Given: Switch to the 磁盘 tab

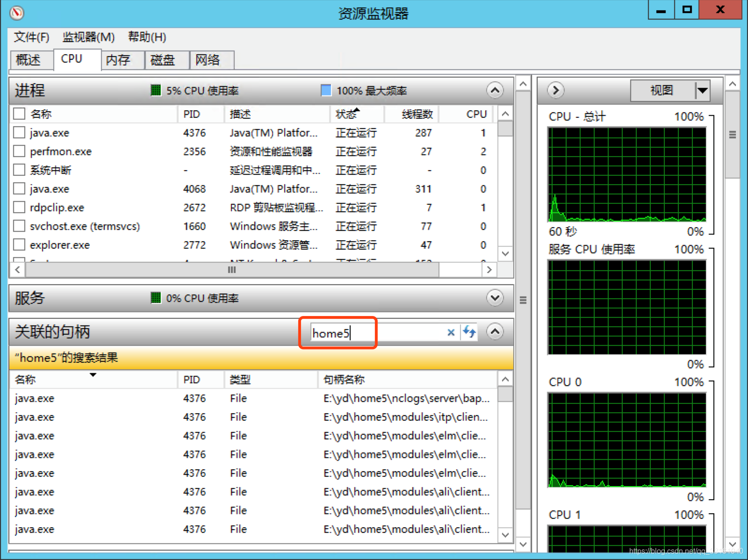Looking at the screenshot, I should [167, 60].
